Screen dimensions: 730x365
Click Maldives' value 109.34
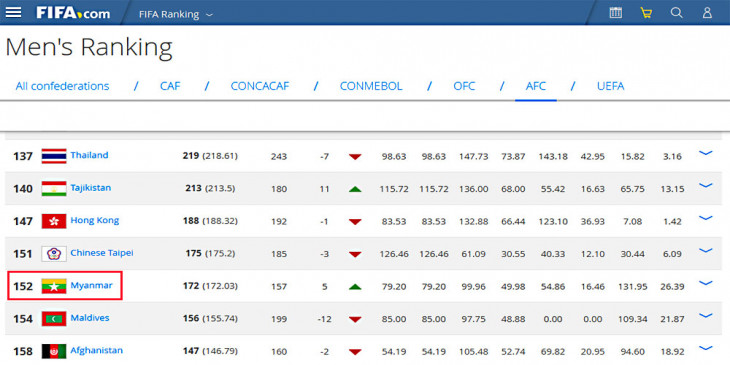pyautogui.click(x=634, y=319)
